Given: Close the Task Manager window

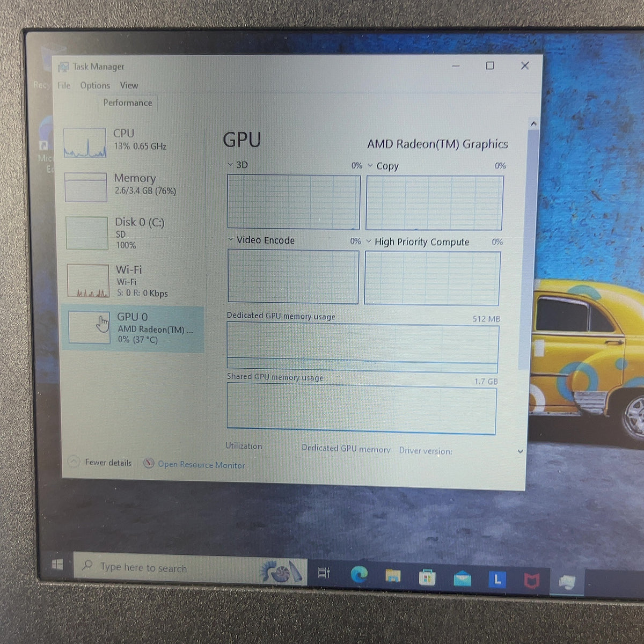Looking at the screenshot, I should point(525,65).
